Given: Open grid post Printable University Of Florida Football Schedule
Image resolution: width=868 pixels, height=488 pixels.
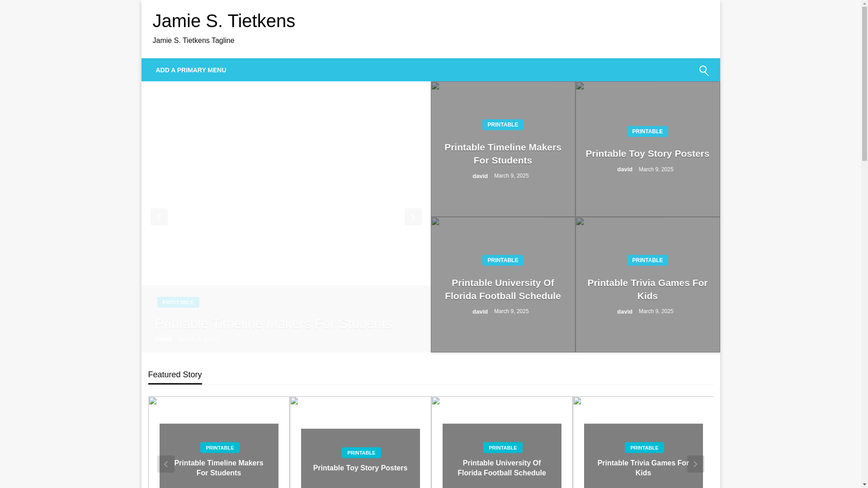Looking at the screenshot, I should pyautogui.click(x=503, y=289).
